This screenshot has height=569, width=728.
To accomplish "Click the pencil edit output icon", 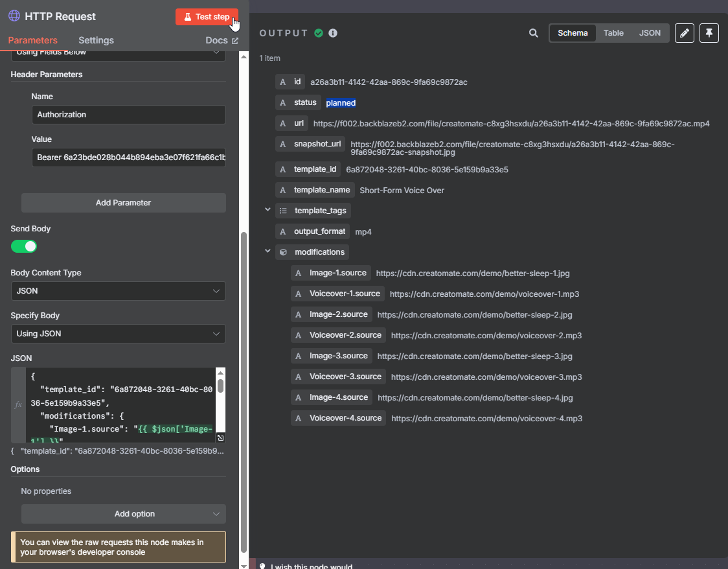I will click(x=685, y=33).
